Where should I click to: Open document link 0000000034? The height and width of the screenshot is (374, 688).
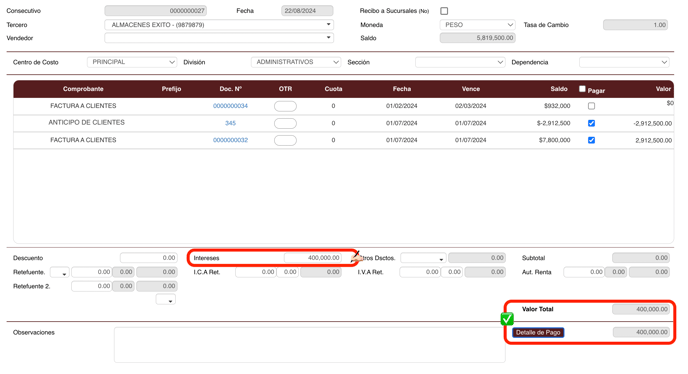pyautogui.click(x=230, y=106)
